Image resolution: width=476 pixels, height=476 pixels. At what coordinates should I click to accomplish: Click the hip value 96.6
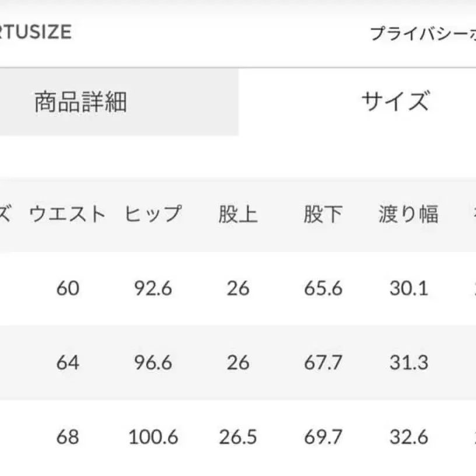(153, 362)
